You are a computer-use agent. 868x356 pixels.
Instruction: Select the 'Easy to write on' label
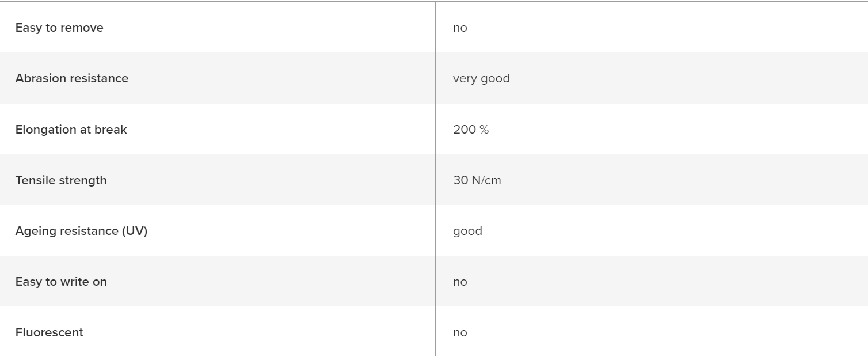pyautogui.click(x=61, y=282)
